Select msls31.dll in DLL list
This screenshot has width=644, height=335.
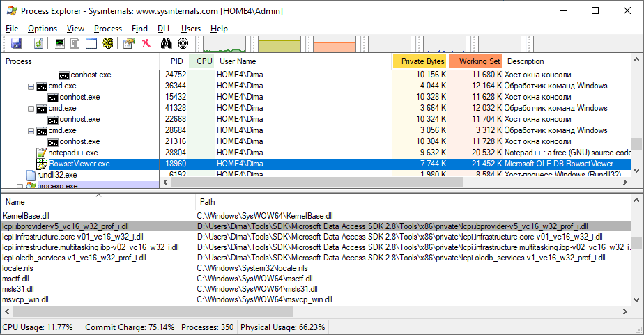(x=18, y=289)
